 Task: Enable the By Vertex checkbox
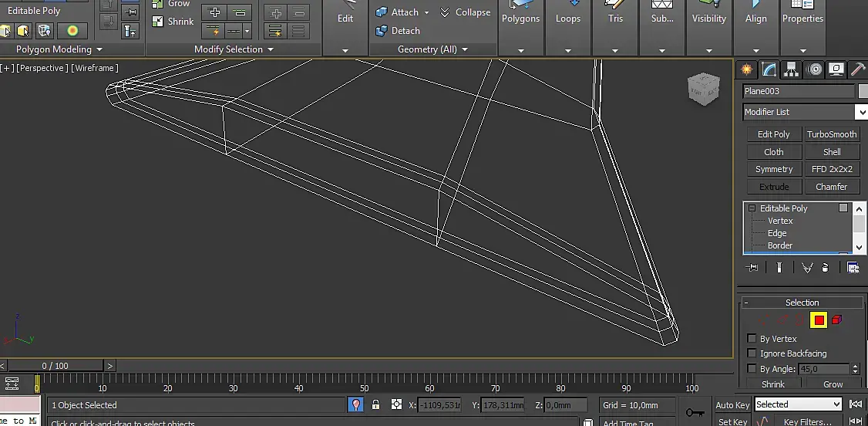[752, 339]
